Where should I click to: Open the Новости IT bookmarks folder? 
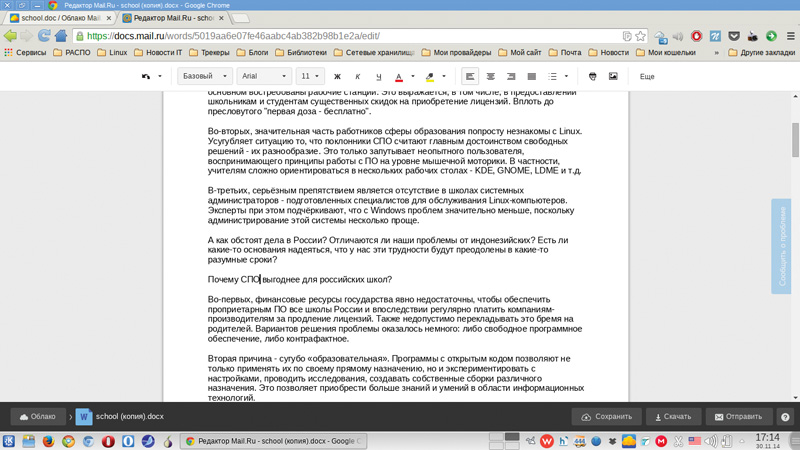[x=158, y=53]
